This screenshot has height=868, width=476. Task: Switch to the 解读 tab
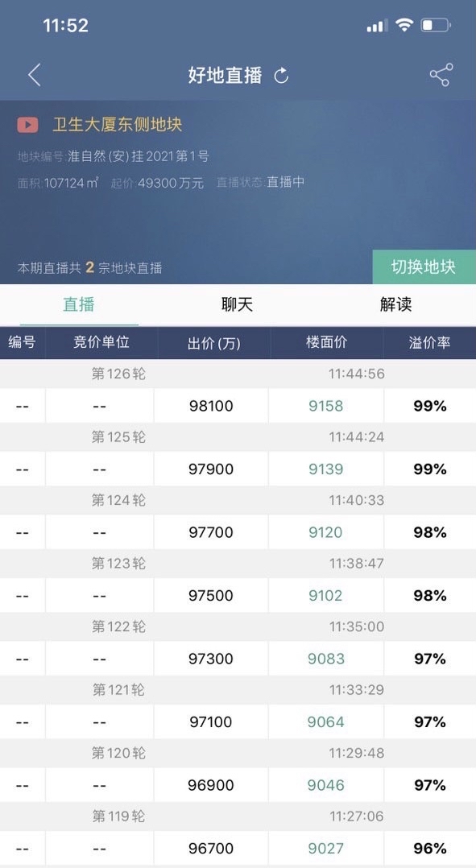coord(395,304)
